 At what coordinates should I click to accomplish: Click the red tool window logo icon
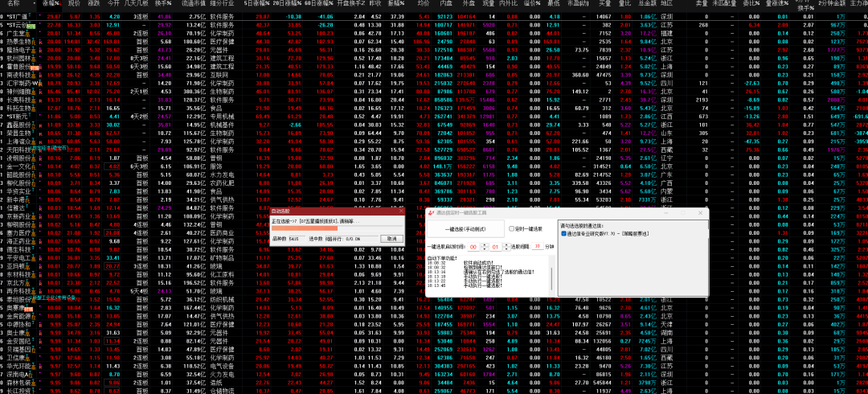[x=430, y=211]
